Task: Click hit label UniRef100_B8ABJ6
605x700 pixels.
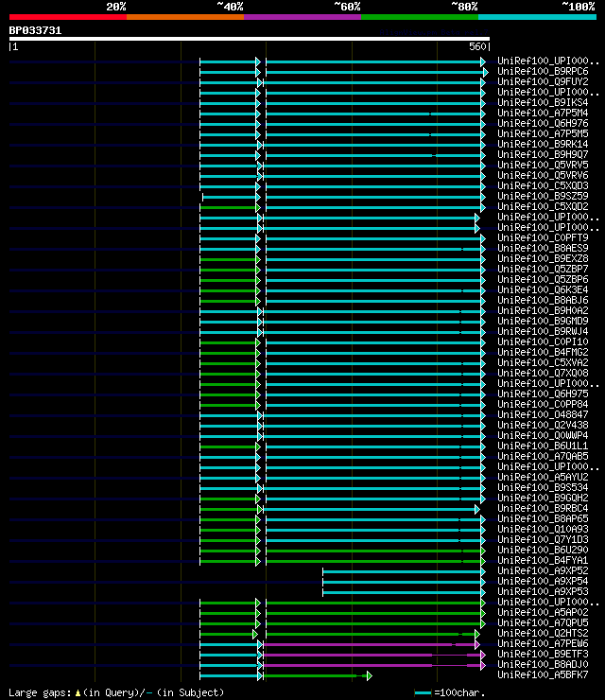Action: click(x=543, y=300)
